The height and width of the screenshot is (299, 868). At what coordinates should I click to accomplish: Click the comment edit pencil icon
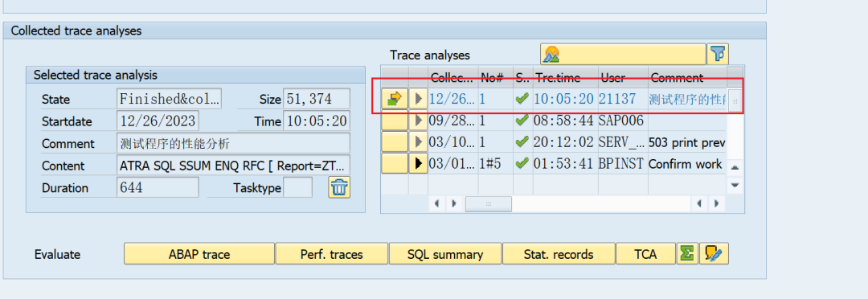(714, 254)
